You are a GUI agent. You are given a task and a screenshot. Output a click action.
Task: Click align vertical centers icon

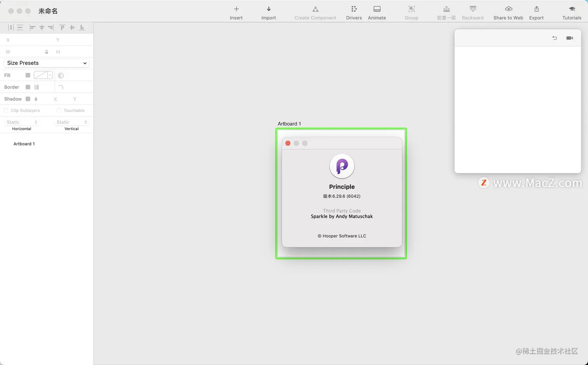coord(72,27)
